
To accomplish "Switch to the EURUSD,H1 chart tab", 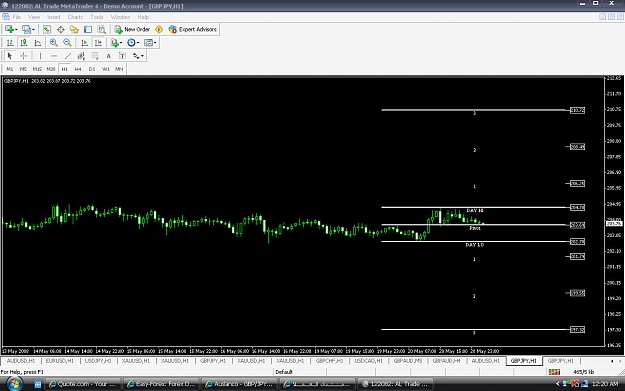I will pos(60,361).
